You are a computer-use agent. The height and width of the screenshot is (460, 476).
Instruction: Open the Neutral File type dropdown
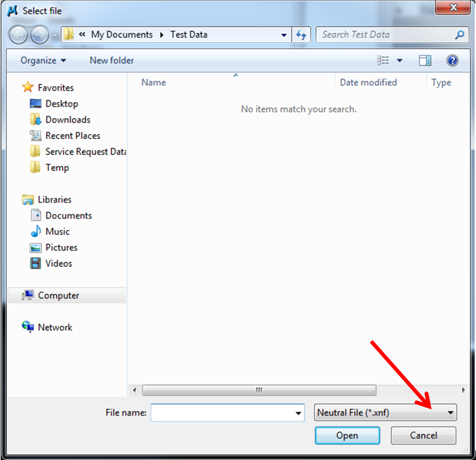click(385, 412)
